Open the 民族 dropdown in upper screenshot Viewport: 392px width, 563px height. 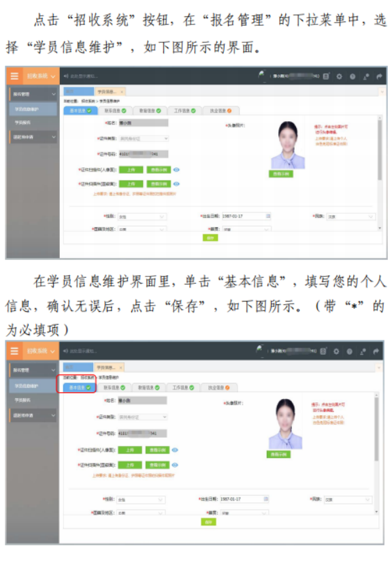(350, 216)
